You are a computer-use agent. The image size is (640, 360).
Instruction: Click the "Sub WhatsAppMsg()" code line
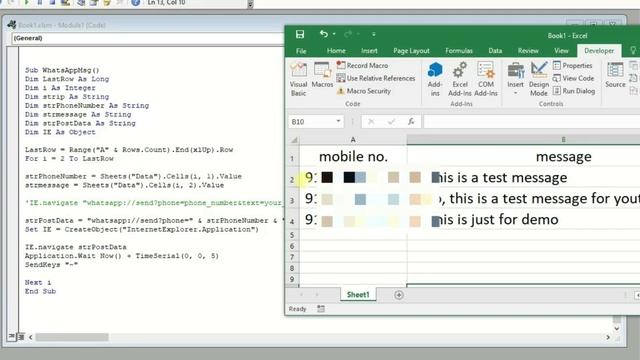[62, 70]
